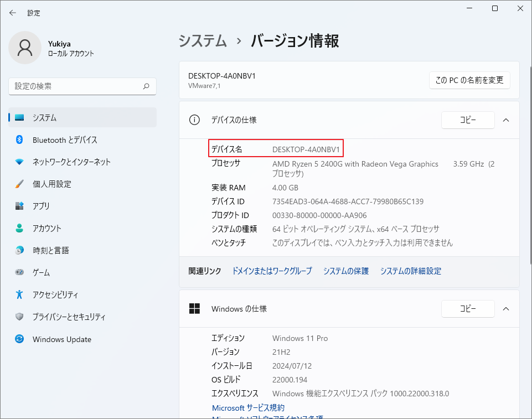
Task: Click the OS build 22000.194 value
Action: pyautogui.click(x=290, y=380)
